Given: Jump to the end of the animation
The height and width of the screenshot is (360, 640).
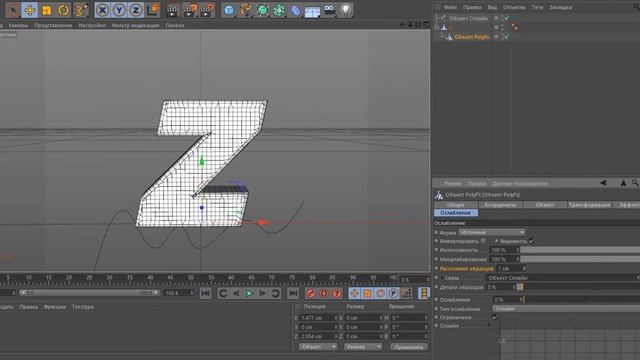Looking at the screenshot, I should 293,293.
